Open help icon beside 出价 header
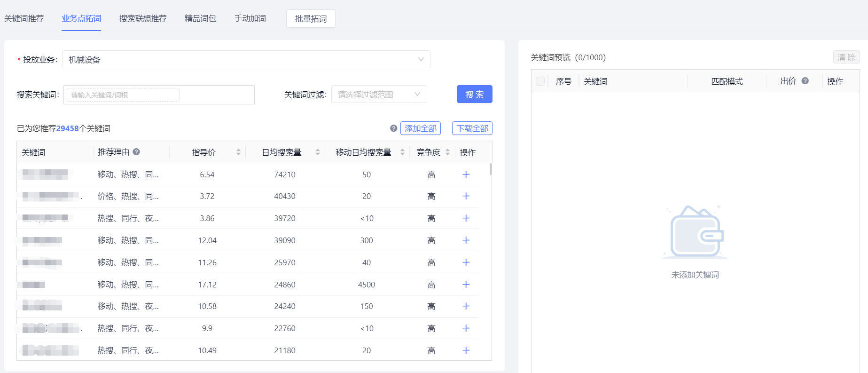 805,81
